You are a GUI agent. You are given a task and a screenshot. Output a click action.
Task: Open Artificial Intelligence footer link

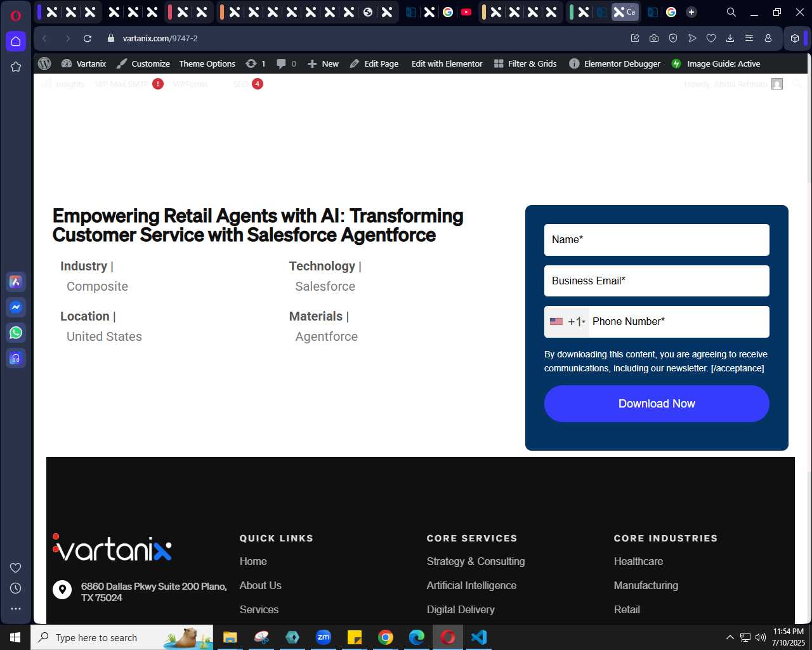(471, 585)
